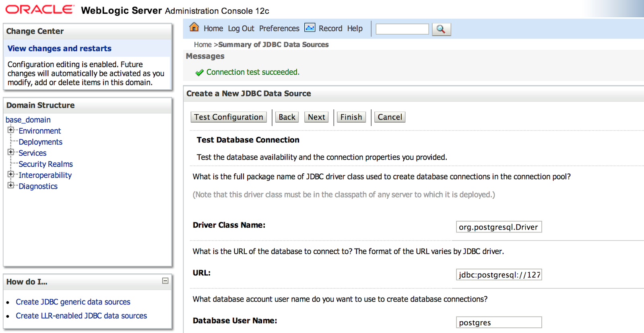The height and width of the screenshot is (333, 644).
Task: Click the Domain Structure panel header
Action: pos(87,105)
